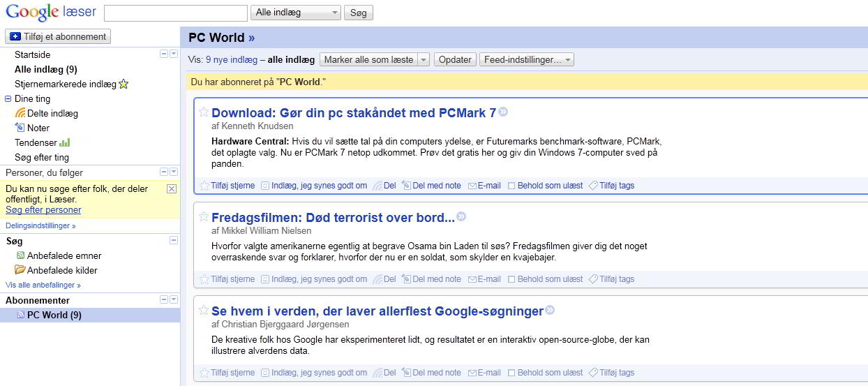868x386 pixels.
Task: Click the PC World feed icon under Abonnementer
Action: click(20, 315)
